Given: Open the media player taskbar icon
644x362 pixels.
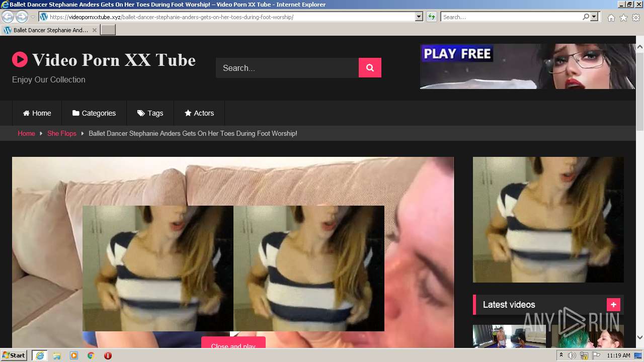Looking at the screenshot, I should pos(74,355).
